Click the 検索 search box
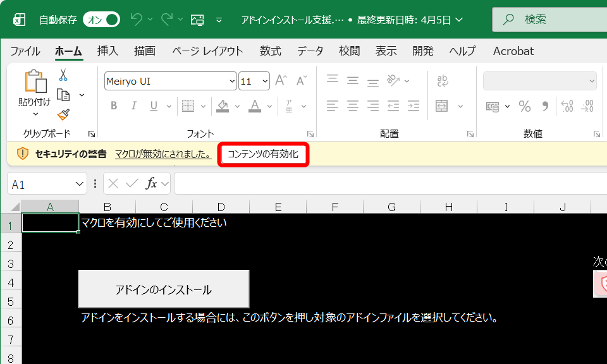607x364 pixels. (x=549, y=20)
